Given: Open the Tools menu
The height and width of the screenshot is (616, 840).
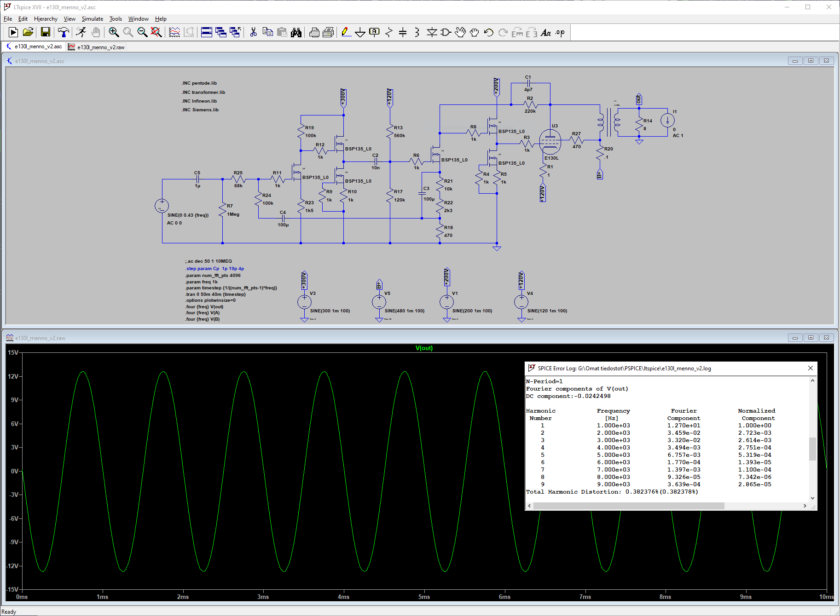Looking at the screenshot, I should click(116, 19).
